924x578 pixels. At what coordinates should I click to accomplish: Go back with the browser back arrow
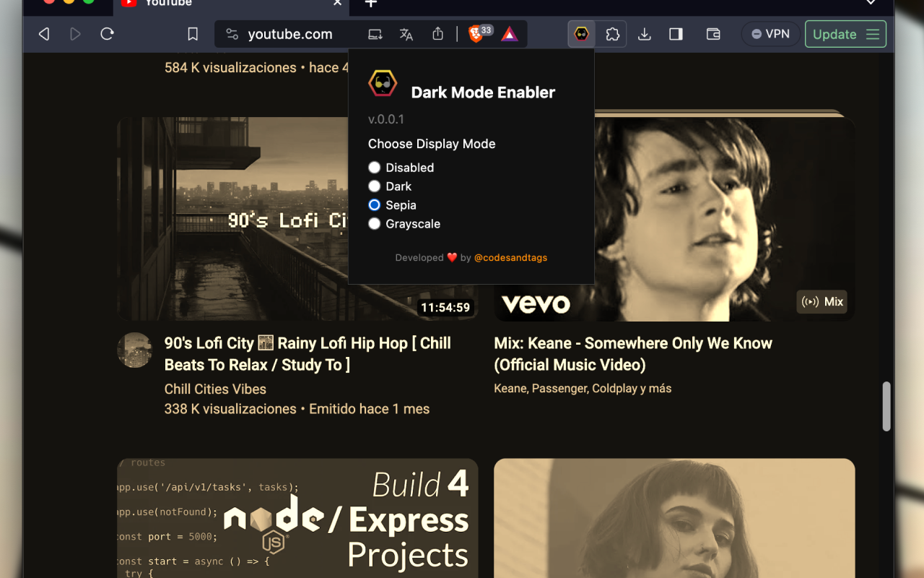click(44, 34)
